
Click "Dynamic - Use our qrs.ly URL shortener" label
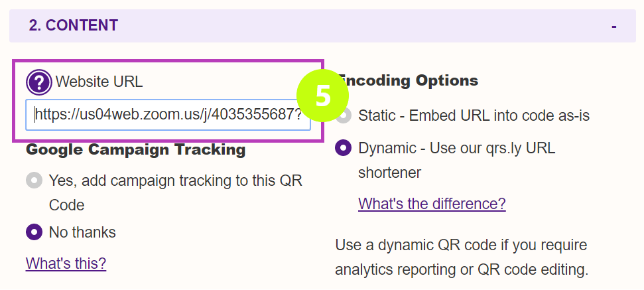[456, 148]
